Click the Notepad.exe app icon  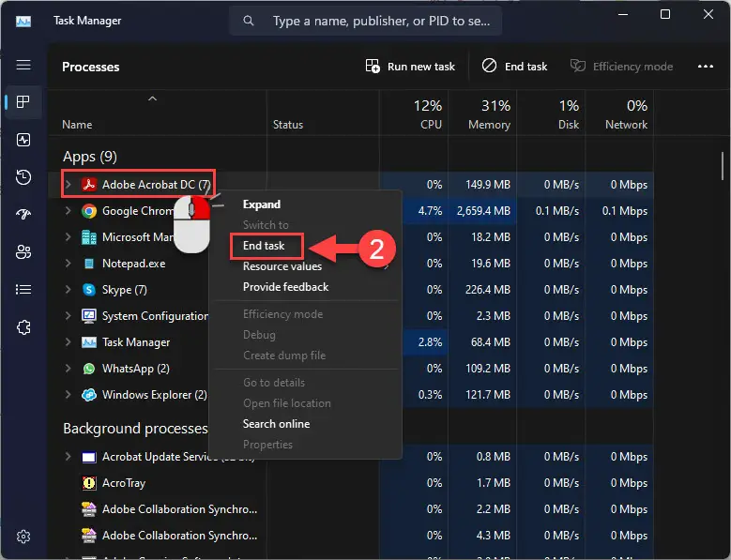88,264
